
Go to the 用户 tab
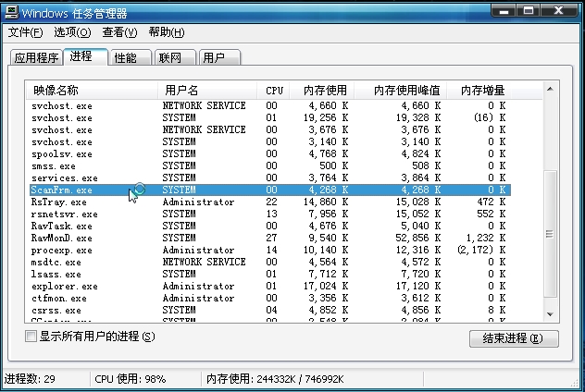tap(219, 57)
